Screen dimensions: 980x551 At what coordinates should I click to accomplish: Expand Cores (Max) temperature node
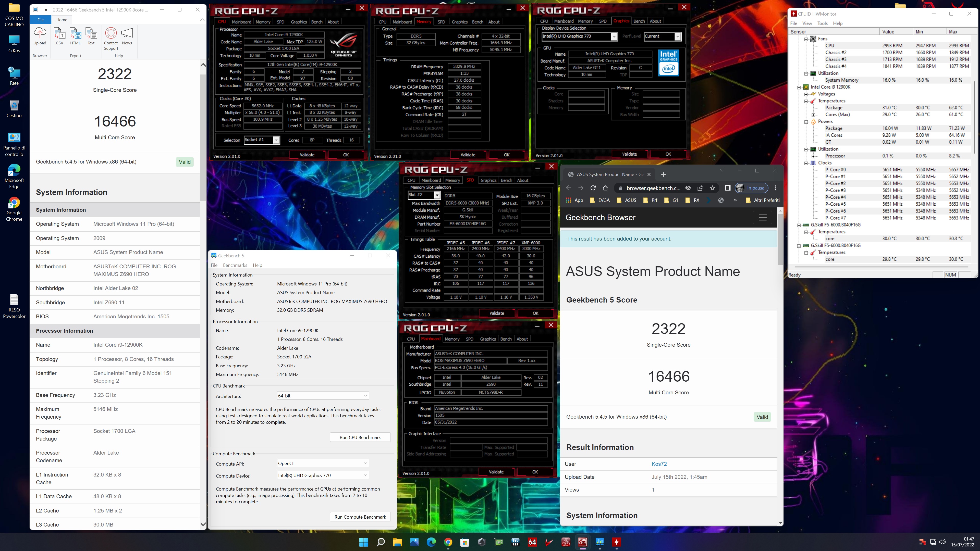(813, 115)
